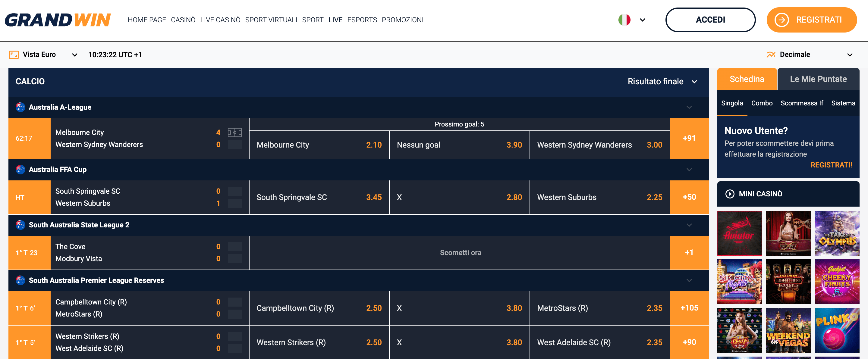Show +91 more markets for Melbourne City
This screenshot has height=359, width=868.
[x=689, y=139]
